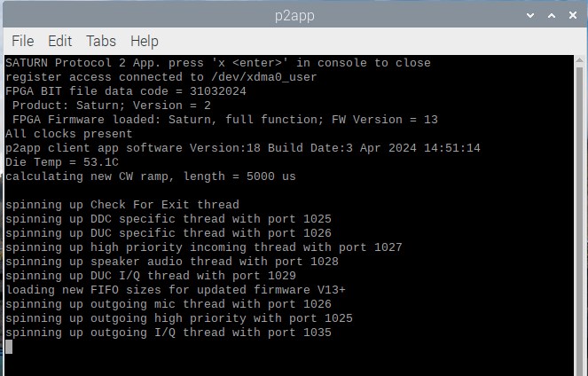Image resolution: width=588 pixels, height=376 pixels.
Task: Open the Tabs menu
Action: point(101,41)
